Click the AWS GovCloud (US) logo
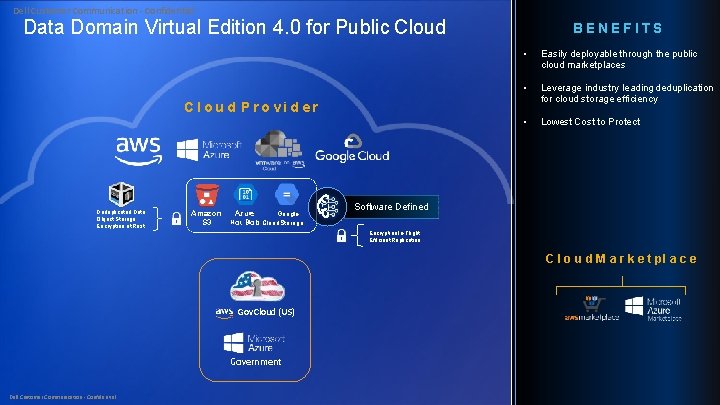 tap(255, 312)
